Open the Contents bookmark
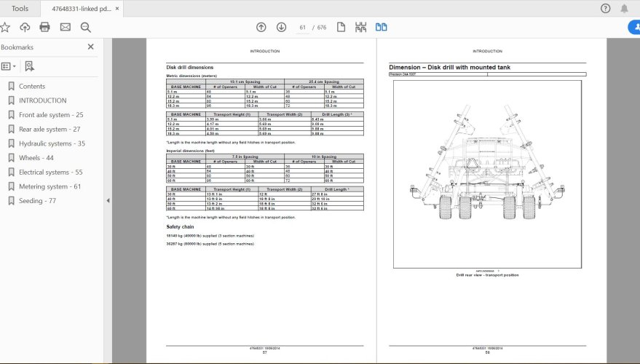Image resolution: width=640 pixels, height=364 pixels. (x=32, y=86)
